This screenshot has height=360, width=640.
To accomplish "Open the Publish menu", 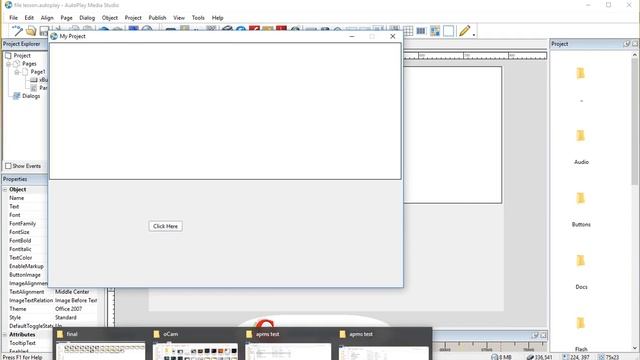I will 157,18.
